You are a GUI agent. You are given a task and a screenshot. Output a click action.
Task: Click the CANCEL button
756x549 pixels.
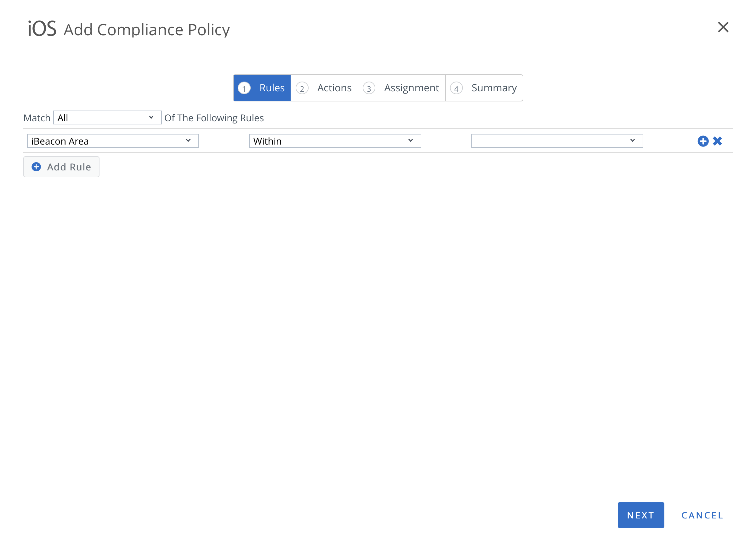pyautogui.click(x=702, y=515)
